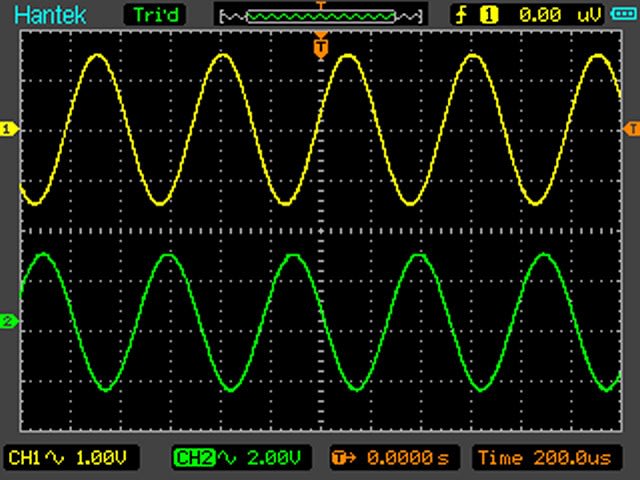Click the small T marker above the memory bar
The image size is (640, 480).
point(321,5)
